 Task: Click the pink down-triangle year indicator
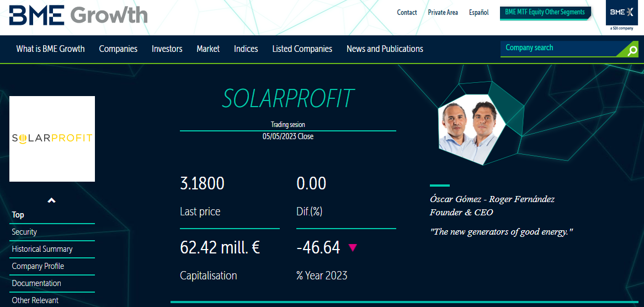(353, 247)
